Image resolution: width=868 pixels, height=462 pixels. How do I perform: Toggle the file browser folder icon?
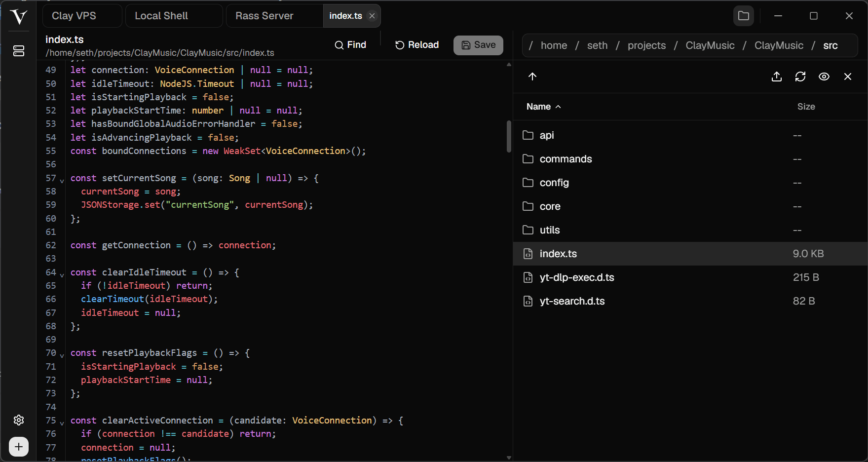tap(744, 16)
